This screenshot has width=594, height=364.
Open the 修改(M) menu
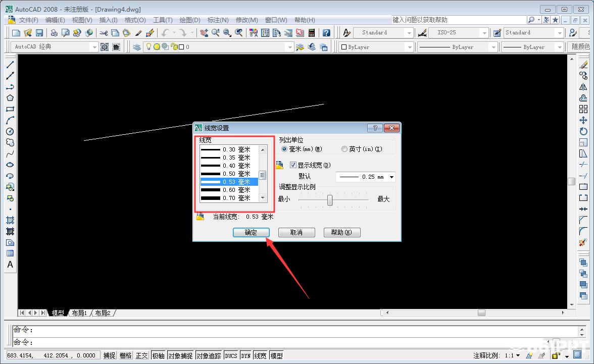coord(246,20)
